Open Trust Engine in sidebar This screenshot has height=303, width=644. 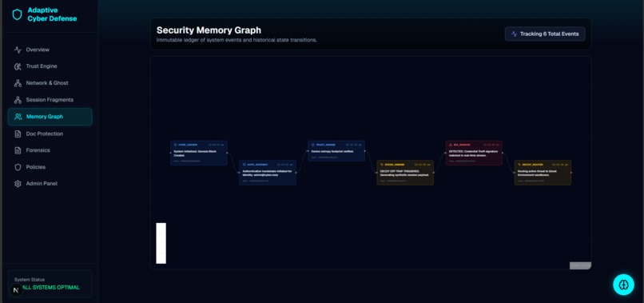[x=50, y=66]
